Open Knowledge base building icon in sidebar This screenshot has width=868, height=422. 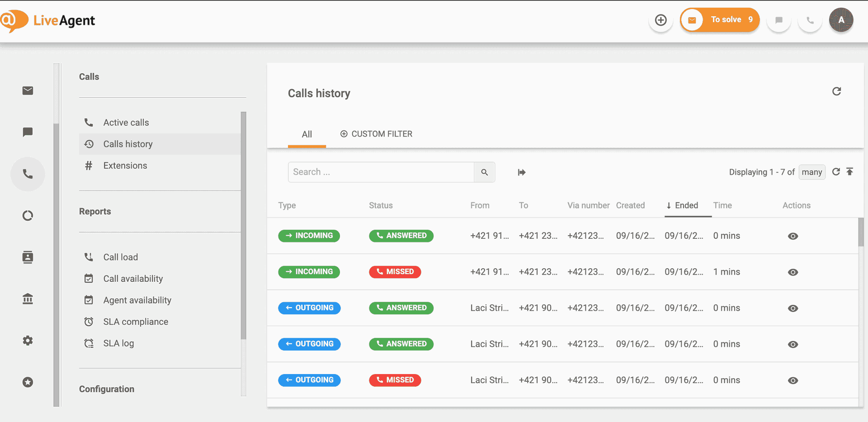(28, 299)
